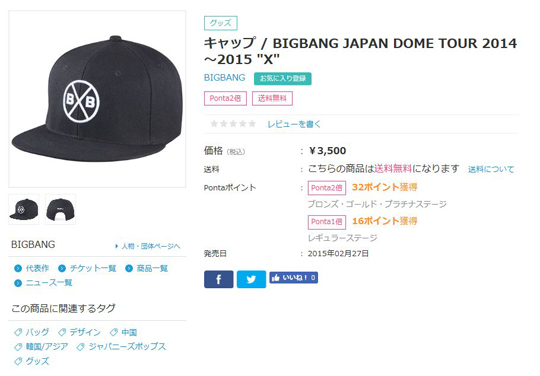Open 送料について shipping info link
Viewport: 540px width, 376px height.
tap(491, 169)
